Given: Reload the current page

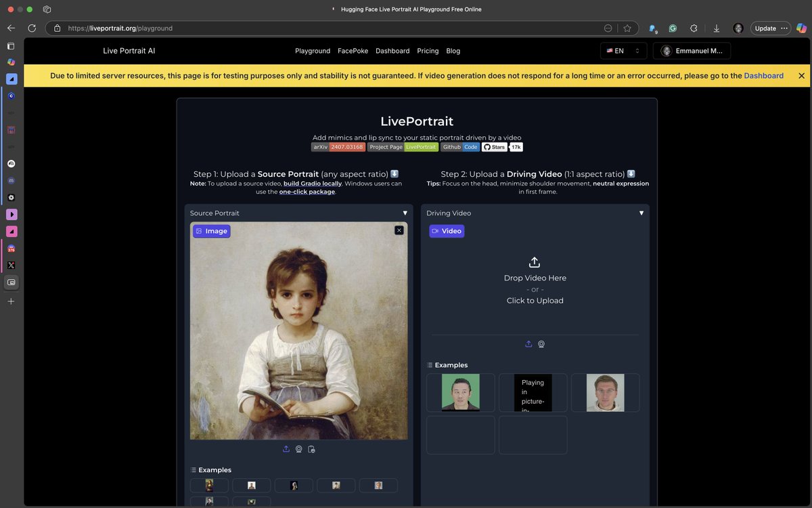Looking at the screenshot, I should (x=32, y=28).
